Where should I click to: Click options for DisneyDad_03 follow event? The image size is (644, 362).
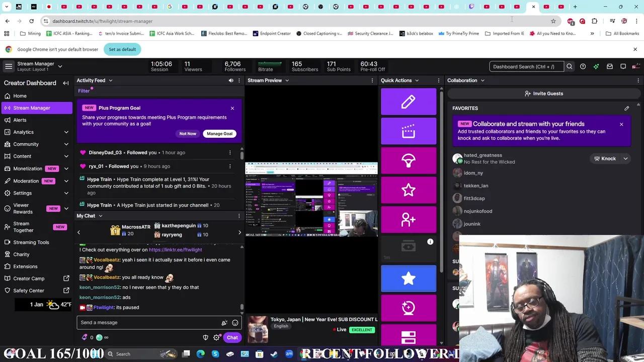230,152
